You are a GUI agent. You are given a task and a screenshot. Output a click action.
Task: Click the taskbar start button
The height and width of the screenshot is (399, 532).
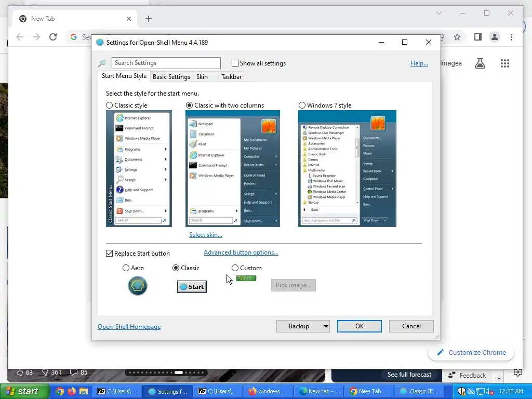click(24, 391)
